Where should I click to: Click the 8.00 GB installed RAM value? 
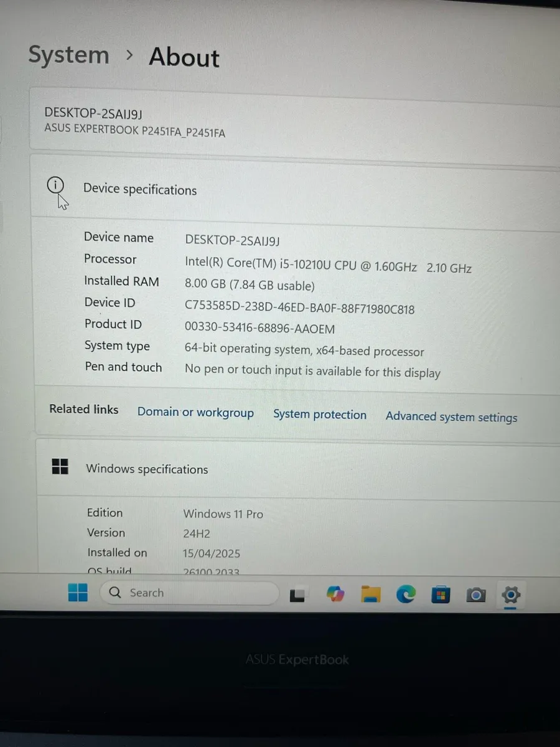[250, 285]
